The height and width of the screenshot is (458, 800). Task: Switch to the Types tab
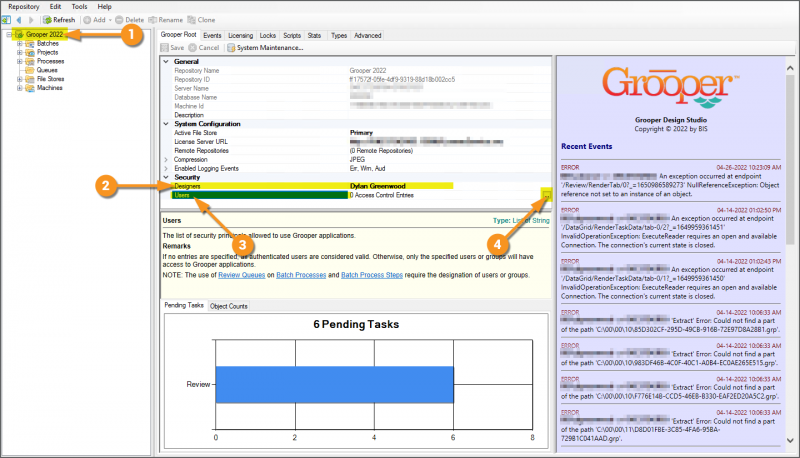click(x=339, y=36)
